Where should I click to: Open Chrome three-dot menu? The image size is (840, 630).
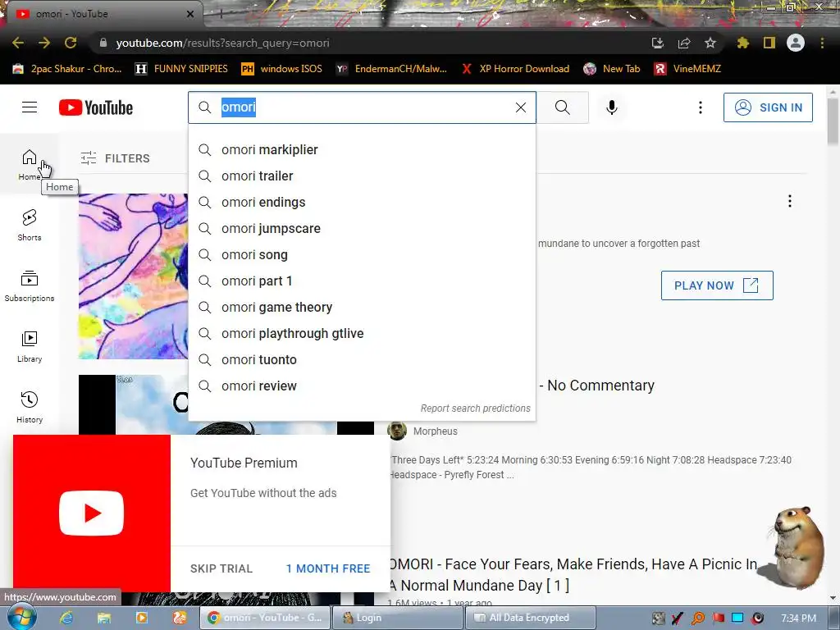point(822,43)
